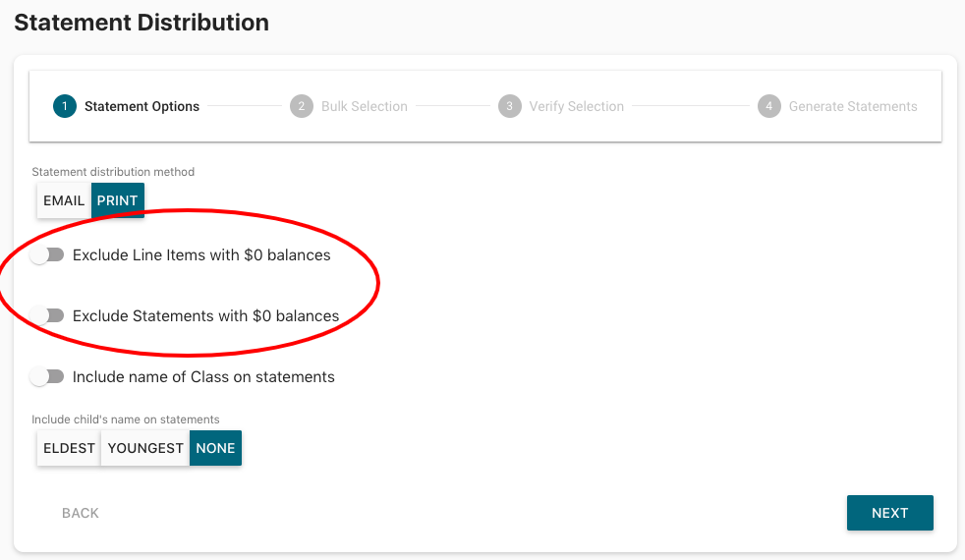The width and height of the screenshot is (965, 560).
Task: Select PRINT distribution method
Action: [x=118, y=200]
